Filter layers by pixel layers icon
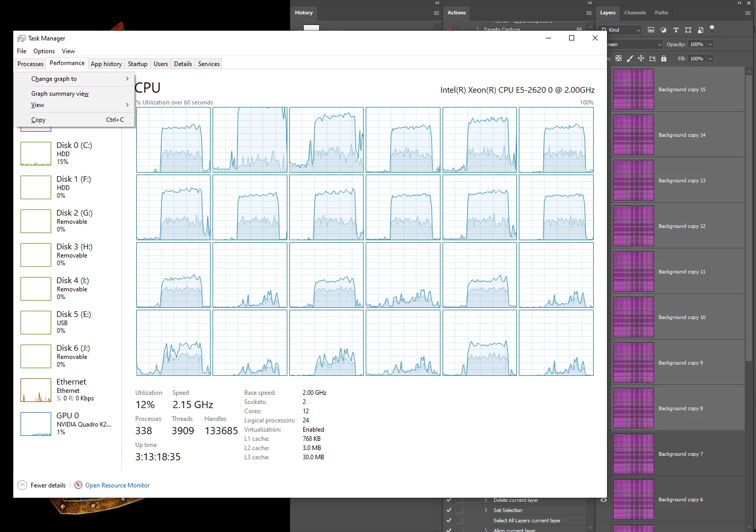756x532 pixels. pyautogui.click(x=651, y=30)
